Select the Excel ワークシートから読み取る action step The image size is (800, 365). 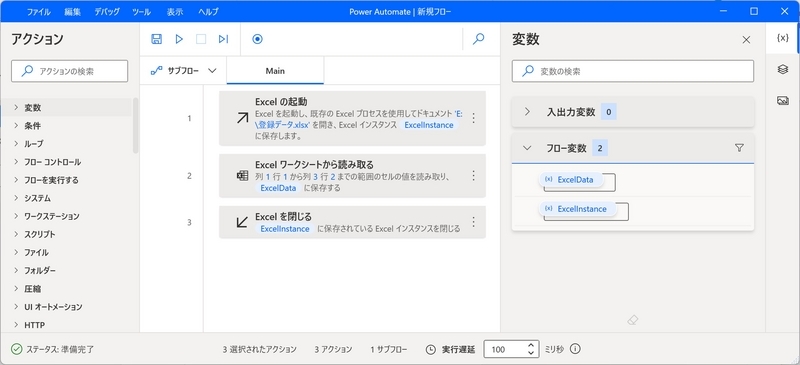[x=352, y=176]
